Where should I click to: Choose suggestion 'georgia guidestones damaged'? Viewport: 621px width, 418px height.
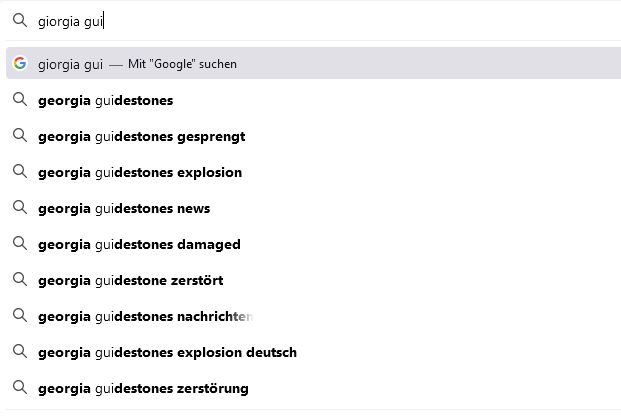click(139, 244)
